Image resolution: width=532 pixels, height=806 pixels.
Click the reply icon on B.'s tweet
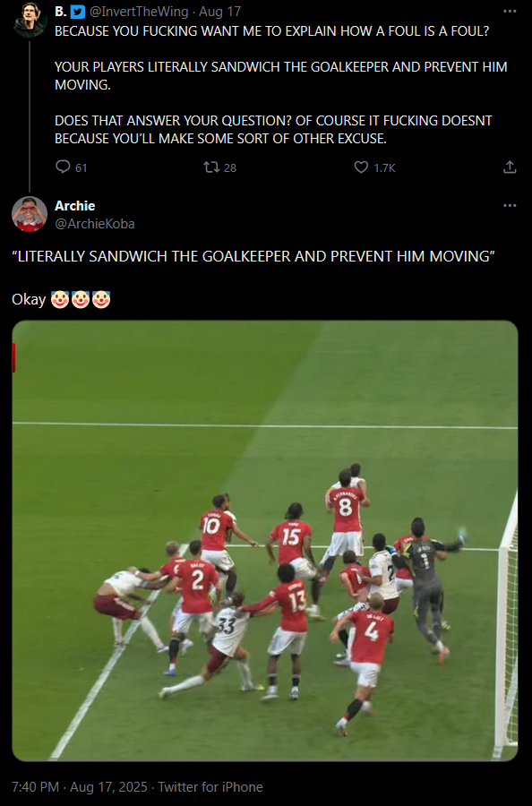point(63,167)
